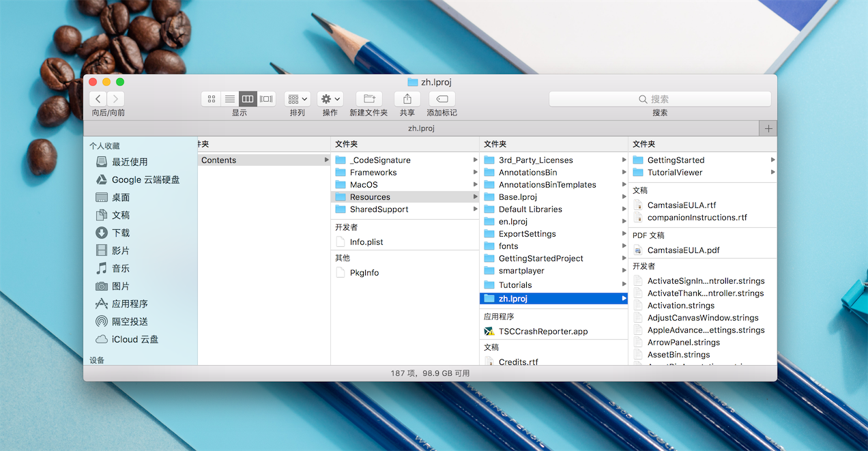Select the ArrowPanel.strings file
This screenshot has width=868, height=451.
[702, 343]
